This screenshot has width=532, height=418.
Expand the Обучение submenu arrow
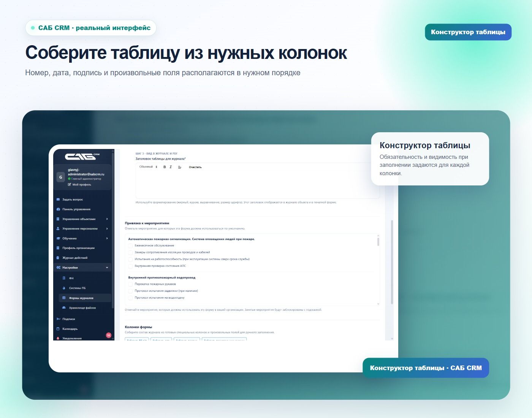pos(107,239)
